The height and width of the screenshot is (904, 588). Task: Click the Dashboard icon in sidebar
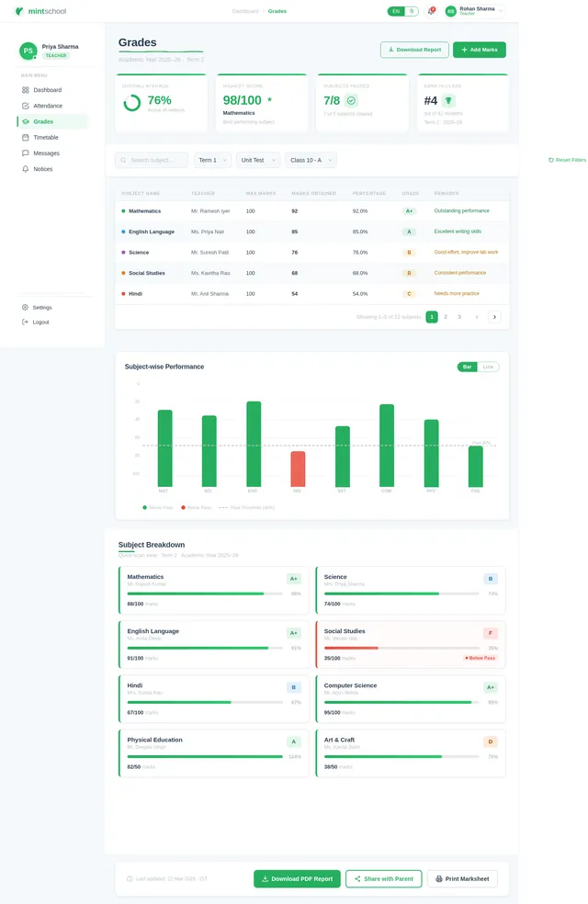tap(26, 90)
